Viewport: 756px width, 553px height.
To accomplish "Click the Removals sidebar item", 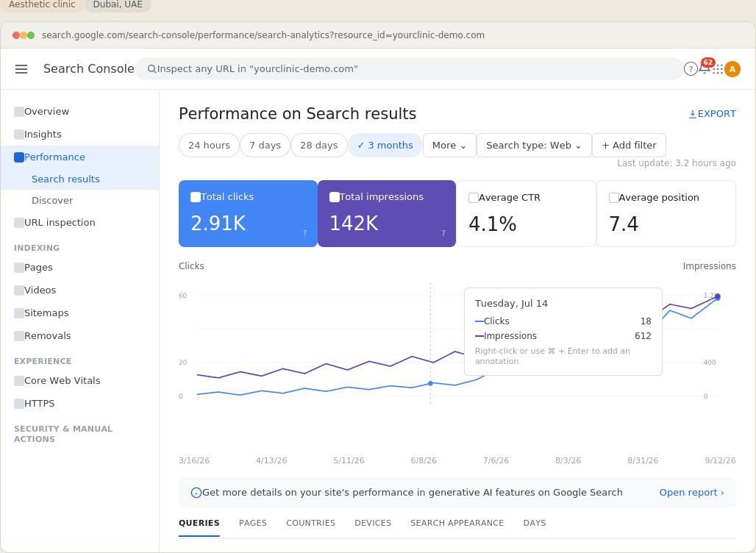I will tap(80, 336).
